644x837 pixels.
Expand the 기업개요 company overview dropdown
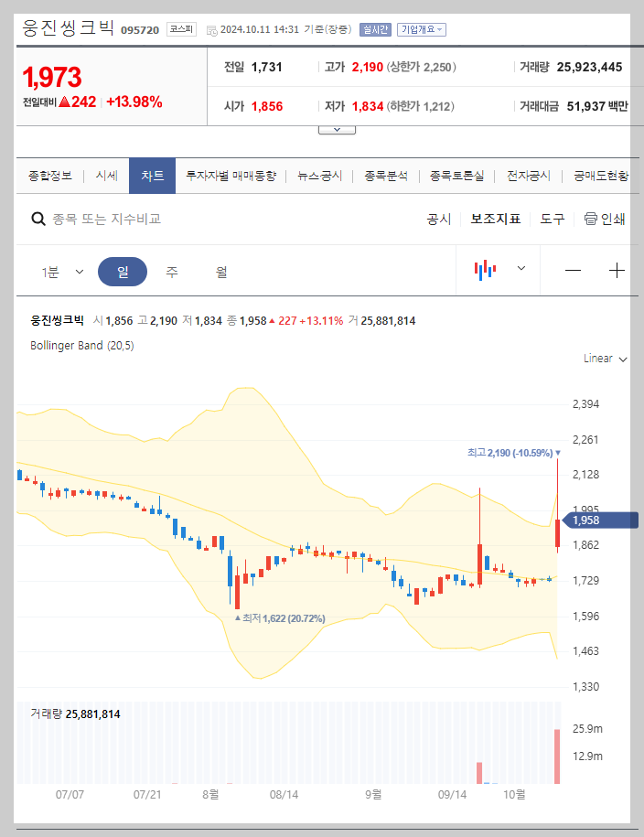pyautogui.click(x=420, y=28)
